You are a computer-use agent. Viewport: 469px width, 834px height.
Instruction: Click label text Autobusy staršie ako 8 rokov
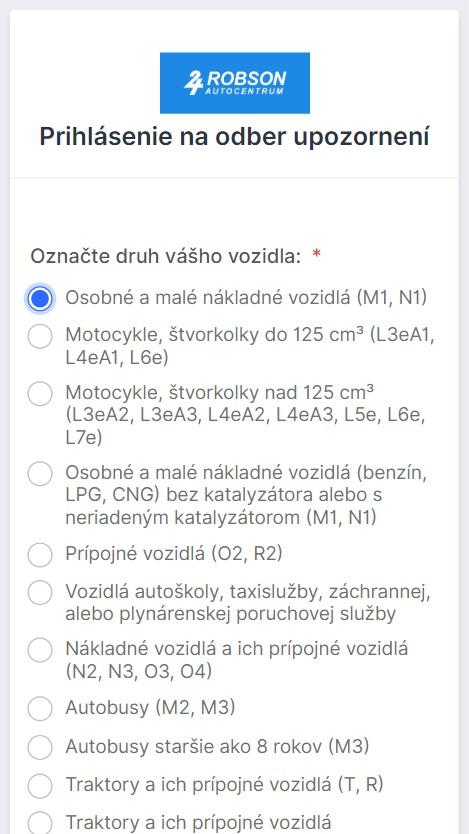(x=194, y=747)
